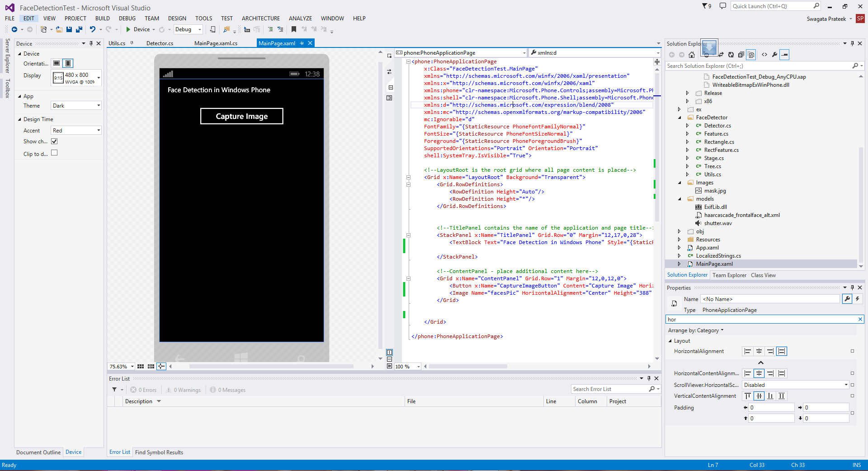
Task: Set HorizontalAlignment to Stretch
Action: (782, 351)
